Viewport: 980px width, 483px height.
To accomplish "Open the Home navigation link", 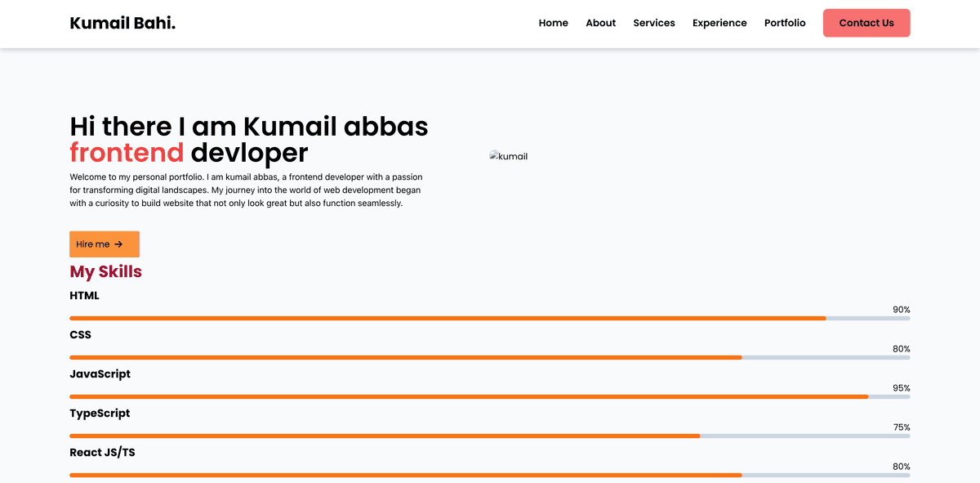I will pos(553,23).
